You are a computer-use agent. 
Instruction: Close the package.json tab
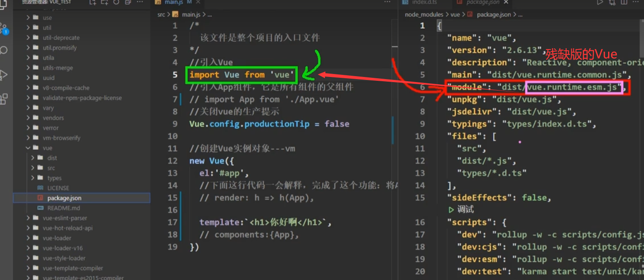point(505,2)
